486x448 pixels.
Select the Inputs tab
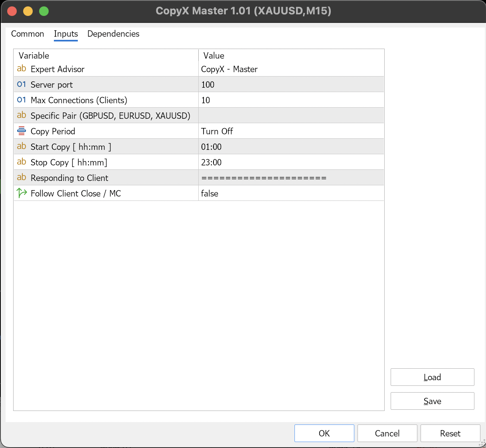[66, 34]
